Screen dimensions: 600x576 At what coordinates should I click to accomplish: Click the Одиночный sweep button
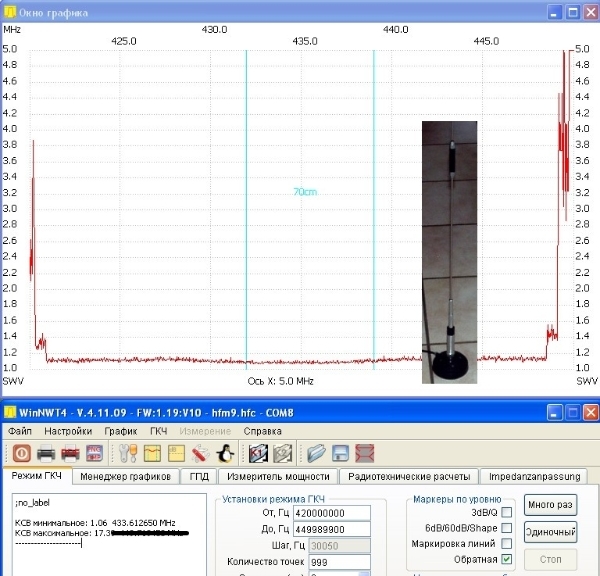(550, 532)
